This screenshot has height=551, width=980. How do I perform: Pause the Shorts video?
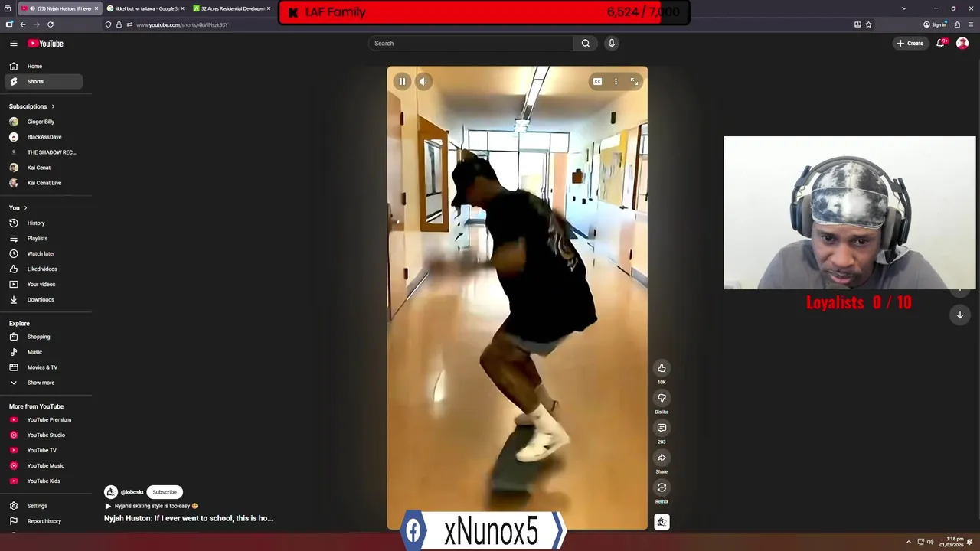tap(402, 82)
